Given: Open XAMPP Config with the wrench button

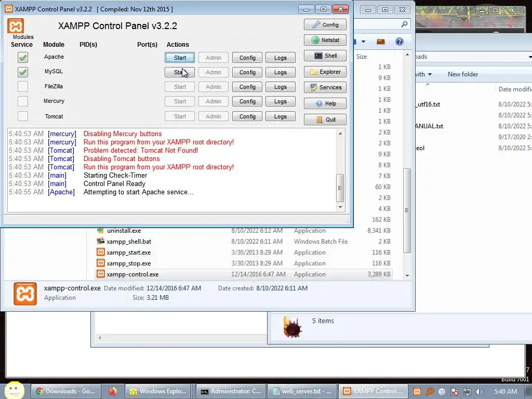Looking at the screenshot, I should tap(325, 24).
